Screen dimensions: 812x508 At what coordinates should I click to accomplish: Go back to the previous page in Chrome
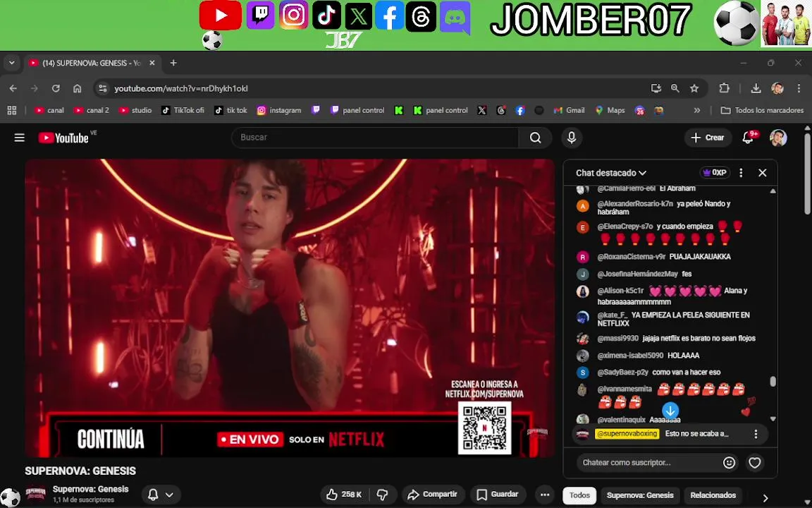coord(13,89)
